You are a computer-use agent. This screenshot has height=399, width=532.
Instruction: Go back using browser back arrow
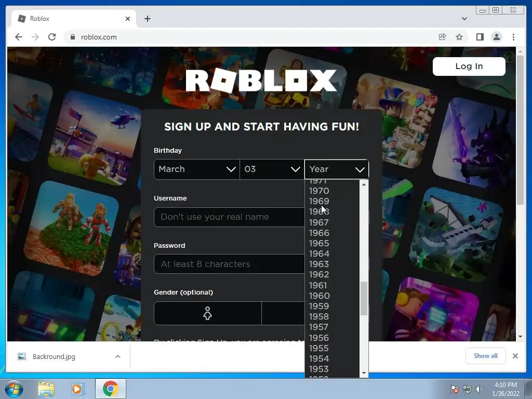coord(19,37)
